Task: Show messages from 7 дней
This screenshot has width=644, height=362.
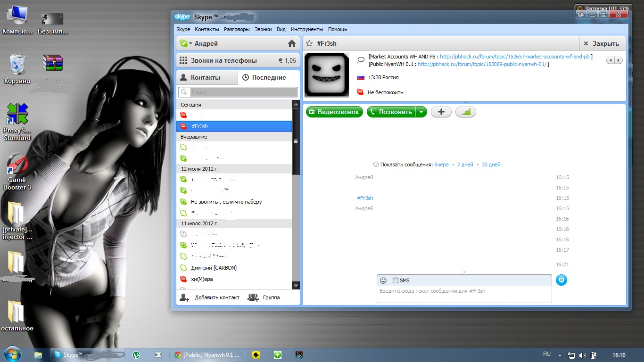Action: tap(465, 165)
